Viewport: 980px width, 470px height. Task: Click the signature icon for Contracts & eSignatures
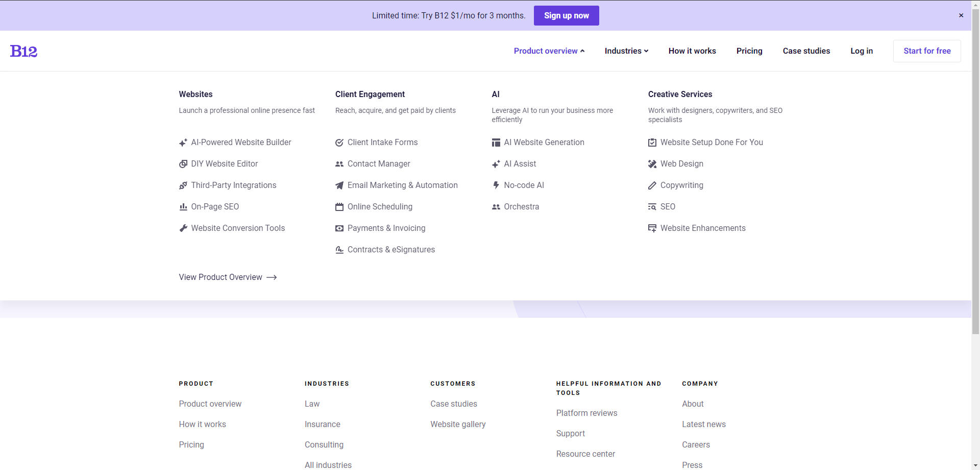[339, 250]
